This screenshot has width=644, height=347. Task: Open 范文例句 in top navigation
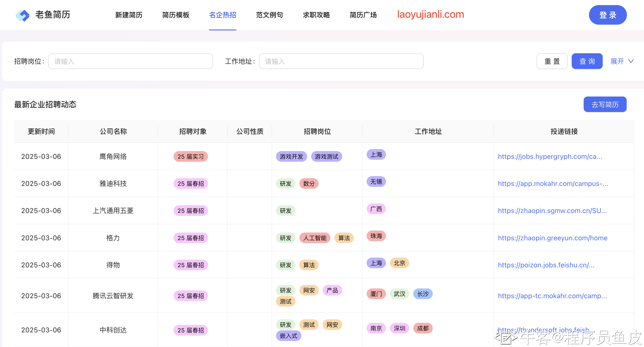[x=269, y=15]
